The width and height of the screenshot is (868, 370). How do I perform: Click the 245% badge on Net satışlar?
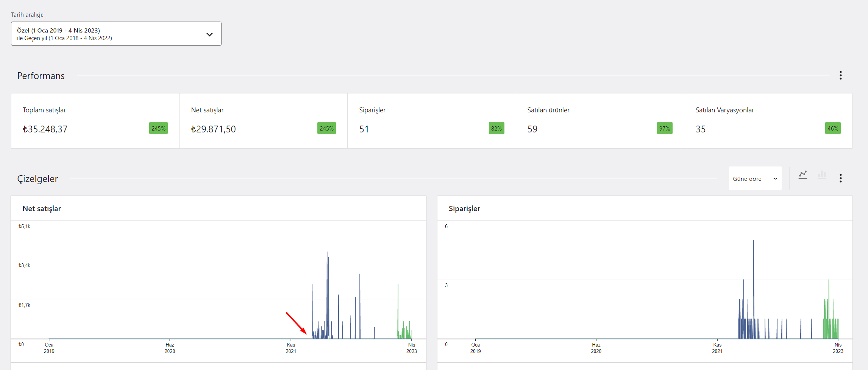tap(326, 128)
